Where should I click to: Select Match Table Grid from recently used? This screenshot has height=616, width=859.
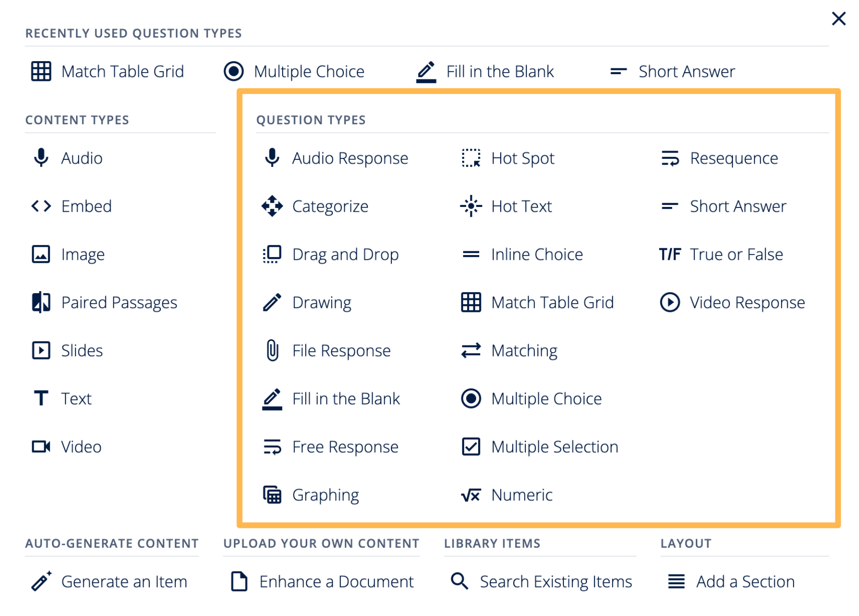[122, 71]
